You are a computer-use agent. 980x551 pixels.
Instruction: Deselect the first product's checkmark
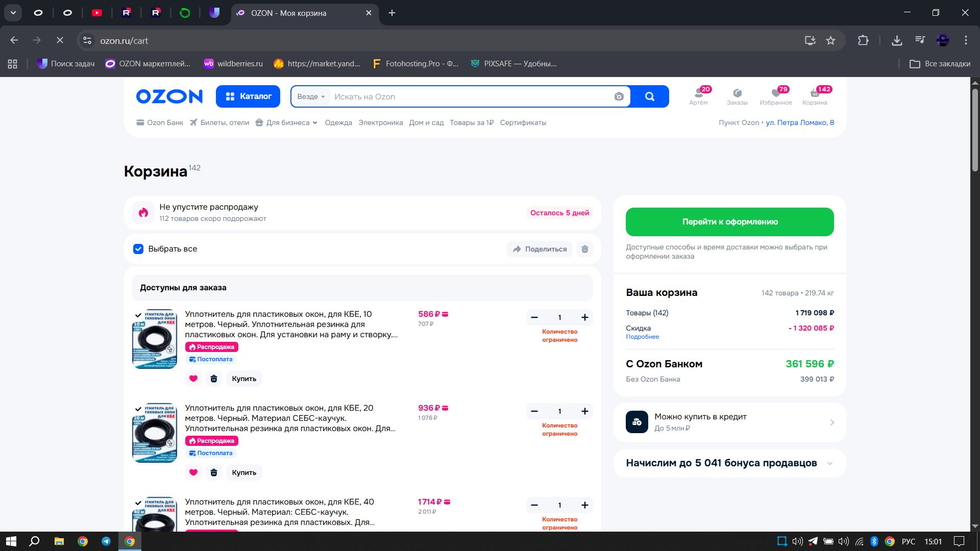coord(138,315)
